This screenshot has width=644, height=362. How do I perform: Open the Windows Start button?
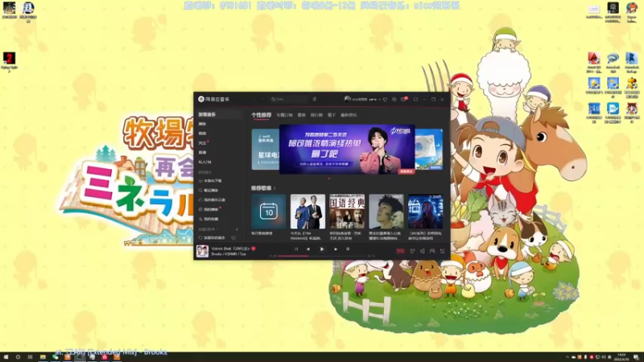6,357
